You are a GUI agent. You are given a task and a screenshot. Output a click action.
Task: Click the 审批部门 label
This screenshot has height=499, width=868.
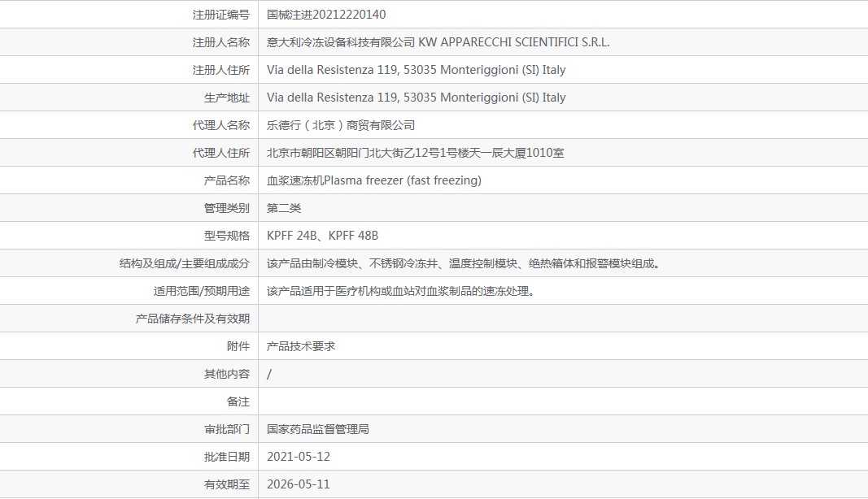click(x=226, y=429)
